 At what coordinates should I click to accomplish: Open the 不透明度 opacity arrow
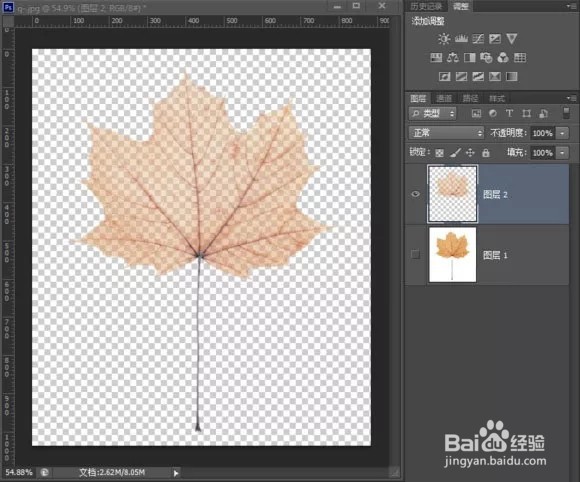(563, 133)
